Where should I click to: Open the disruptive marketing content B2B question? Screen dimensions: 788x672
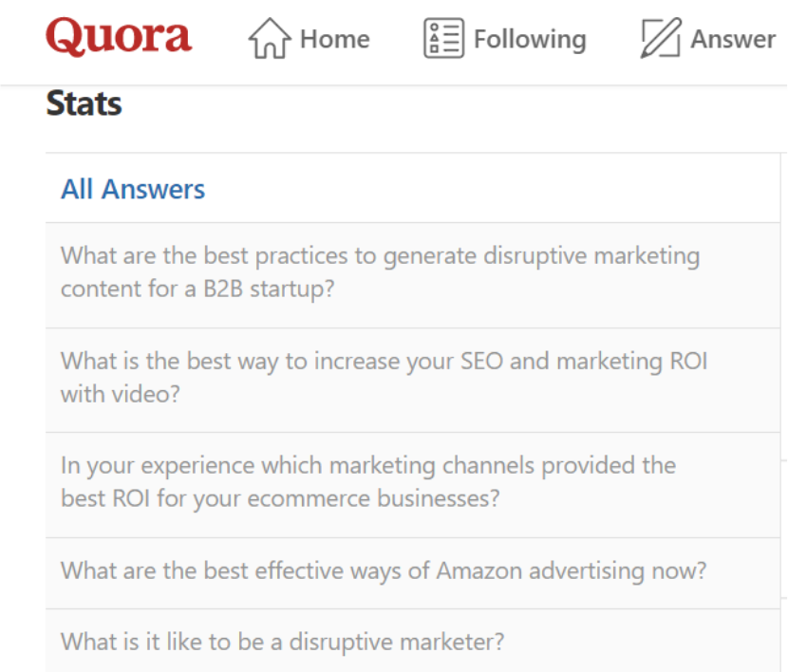[413, 275]
